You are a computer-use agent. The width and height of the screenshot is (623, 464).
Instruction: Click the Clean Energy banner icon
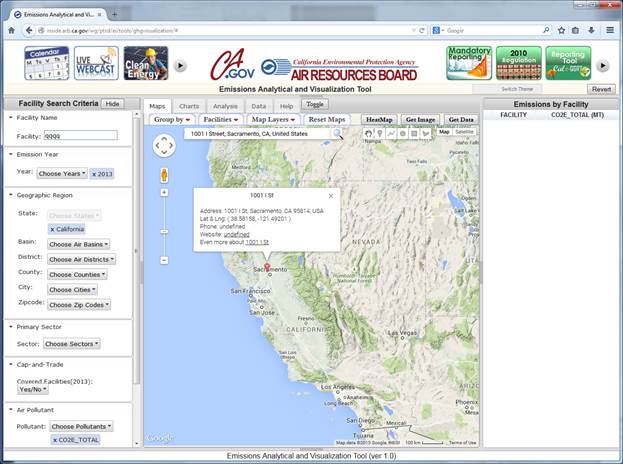pyautogui.click(x=144, y=63)
